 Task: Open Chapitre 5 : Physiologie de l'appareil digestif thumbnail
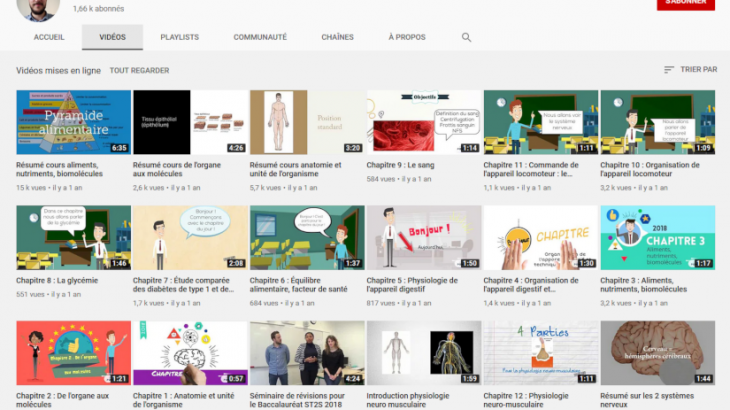click(423, 238)
